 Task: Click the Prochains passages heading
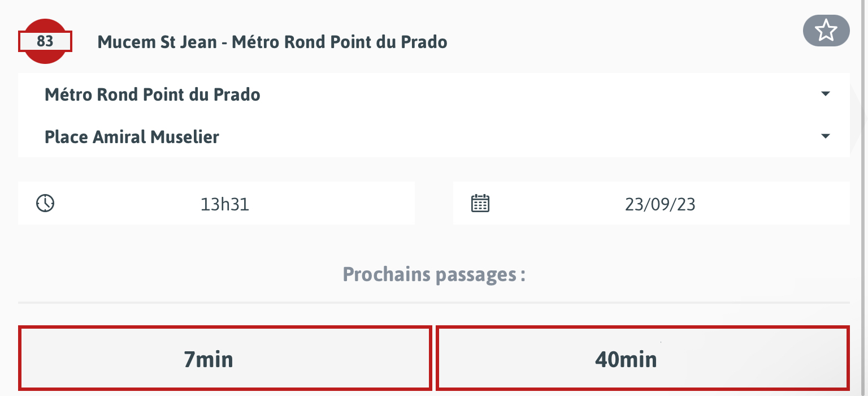434,275
